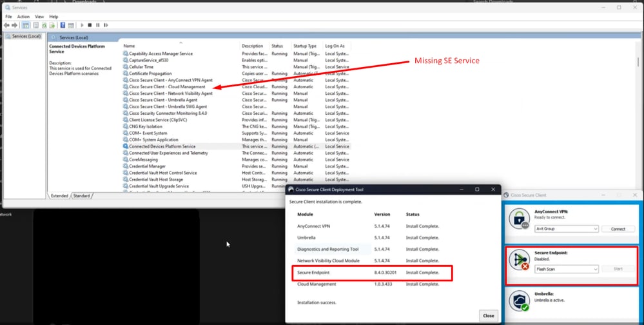Sort by the Log On As column header
644x325 pixels.
(337, 46)
